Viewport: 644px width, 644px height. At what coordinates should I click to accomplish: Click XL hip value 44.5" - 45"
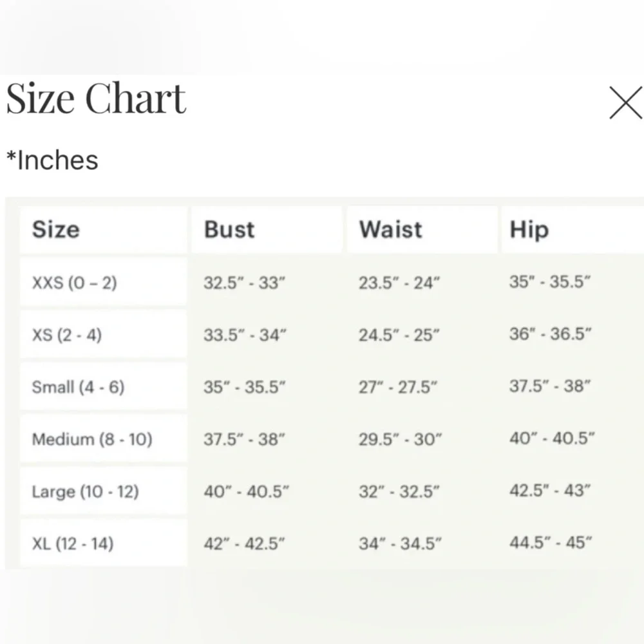tap(551, 542)
